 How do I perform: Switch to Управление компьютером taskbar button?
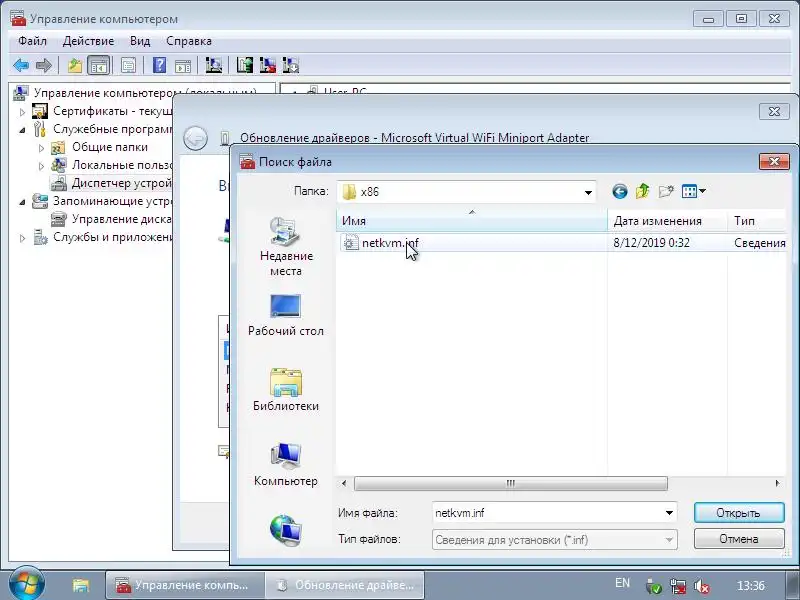(185, 585)
